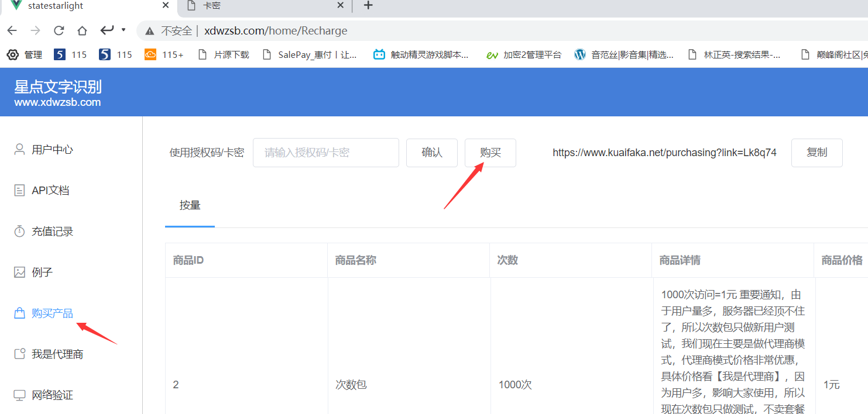Click the 星点文字识别 site title

click(x=58, y=87)
